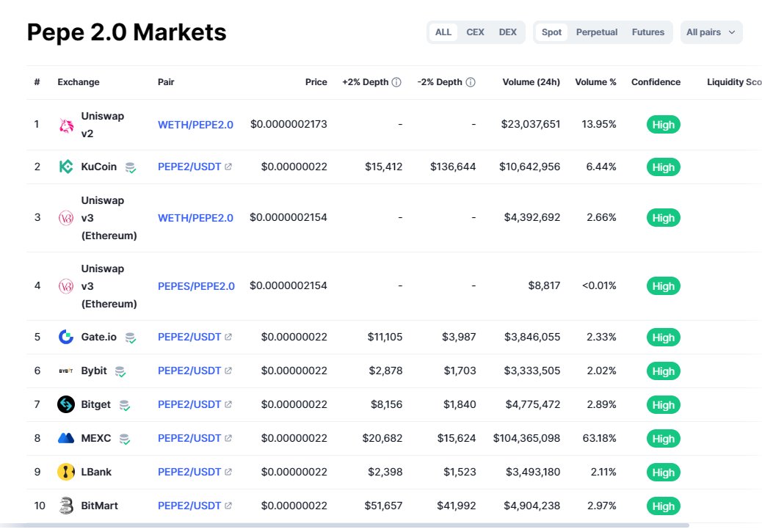Select the Spot market type
This screenshot has width=762, height=532.
point(551,32)
